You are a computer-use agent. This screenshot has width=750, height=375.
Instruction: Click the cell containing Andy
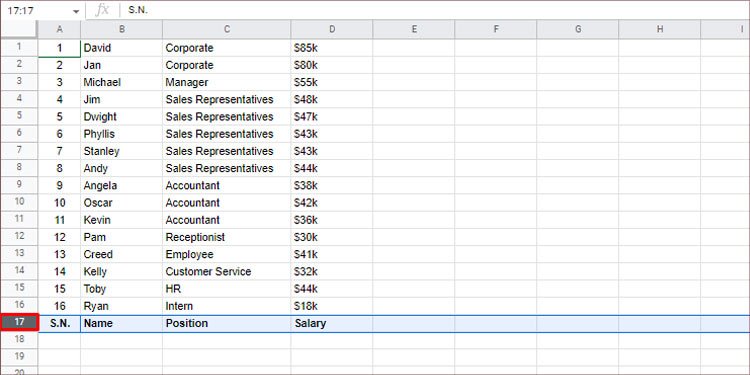tap(121, 168)
